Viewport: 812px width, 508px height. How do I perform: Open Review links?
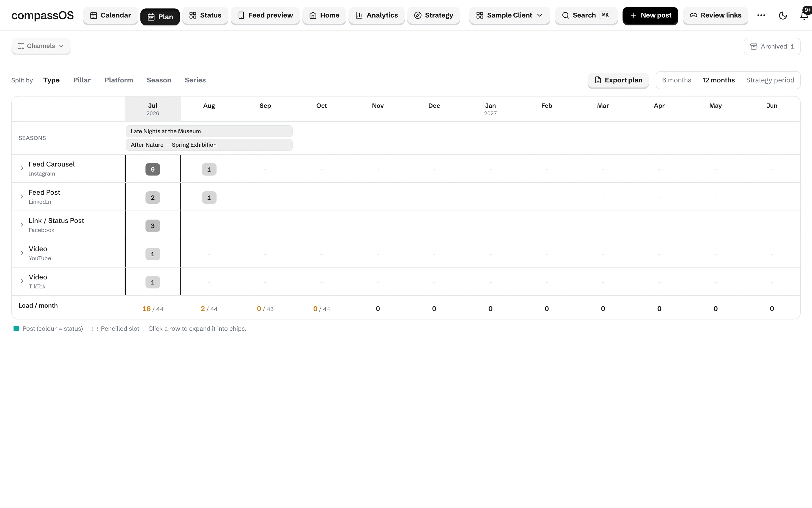(715, 16)
